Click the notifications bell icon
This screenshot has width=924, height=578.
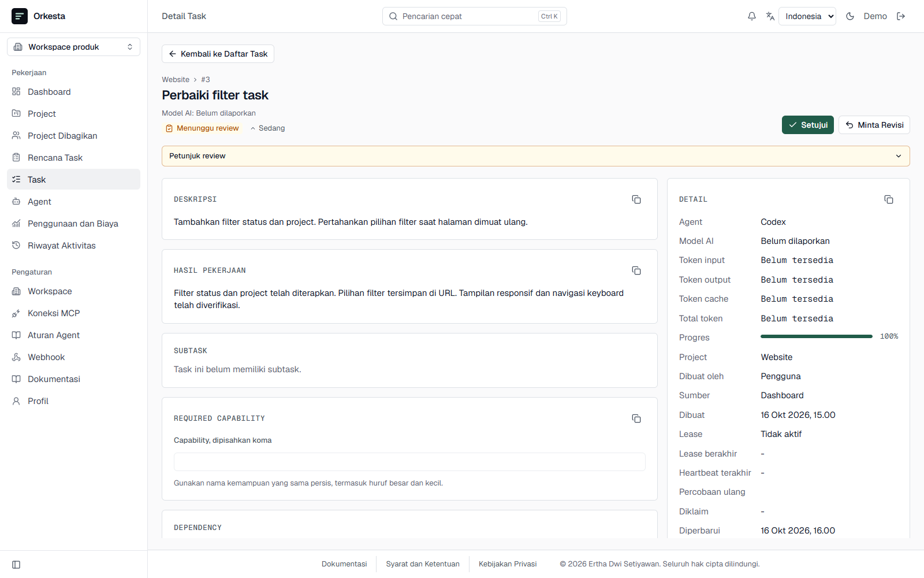click(752, 16)
